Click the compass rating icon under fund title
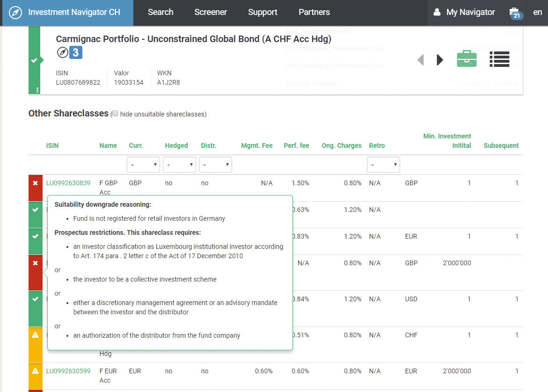This screenshot has width=548, height=392. tap(62, 52)
